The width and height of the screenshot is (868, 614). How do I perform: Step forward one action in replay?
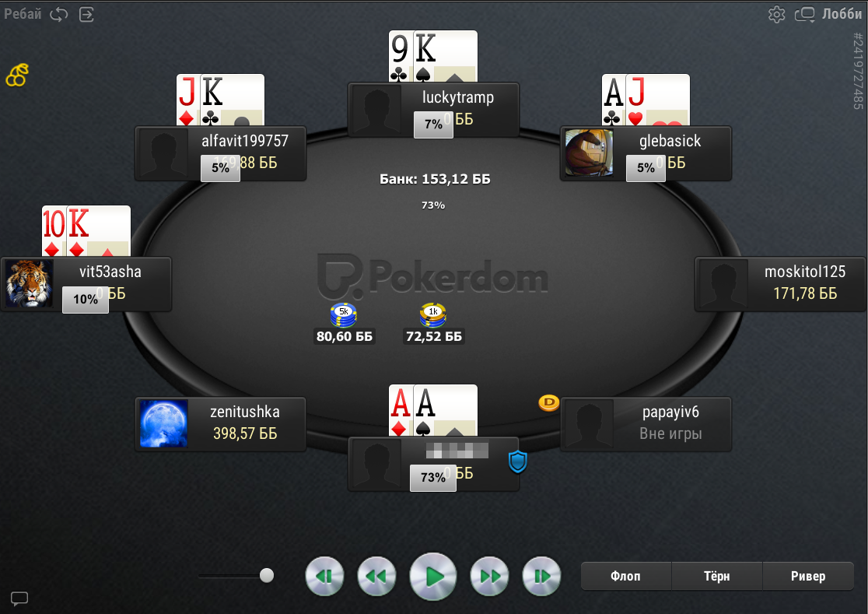point(541,577)
